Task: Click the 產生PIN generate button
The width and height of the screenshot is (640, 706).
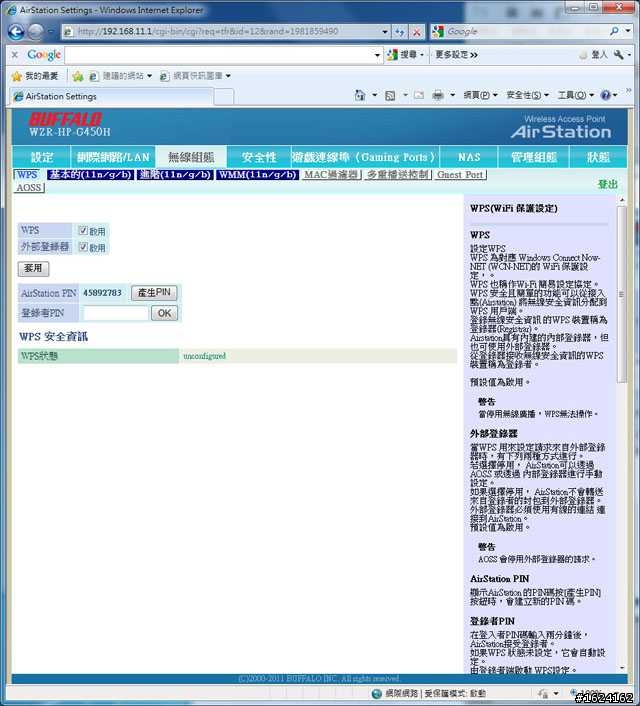Action: point(154,293)
